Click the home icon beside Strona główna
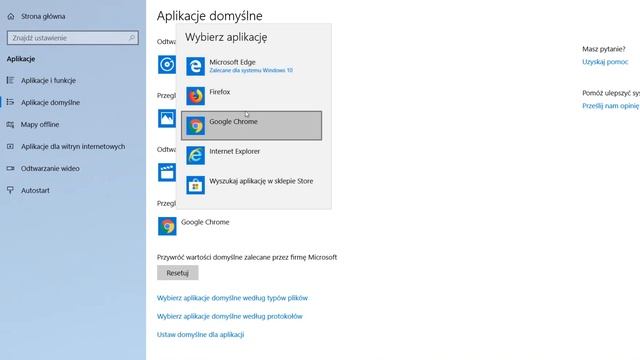Viewport: 640px width, 360px height. click(x=11, y=16)
